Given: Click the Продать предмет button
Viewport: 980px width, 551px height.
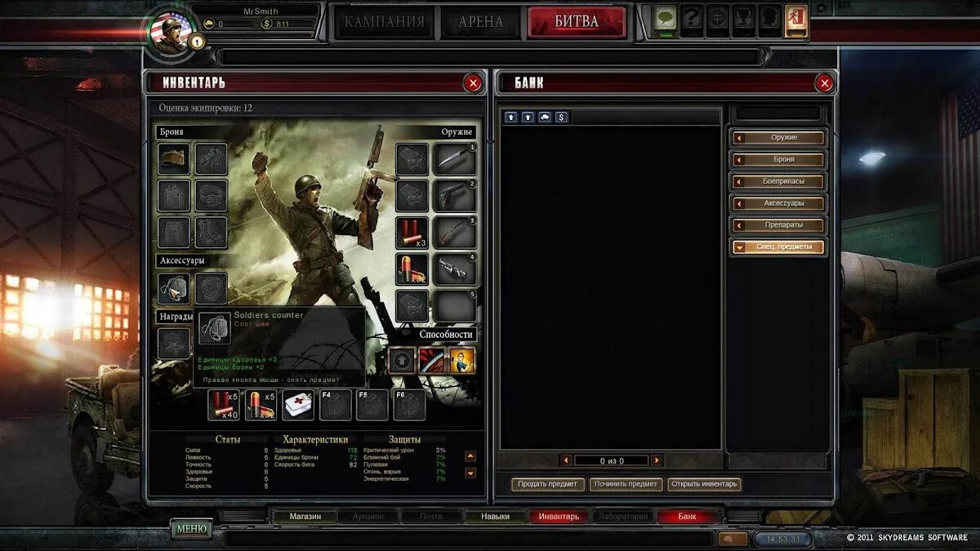Looking at the screenshot, I should click(548, 484).
